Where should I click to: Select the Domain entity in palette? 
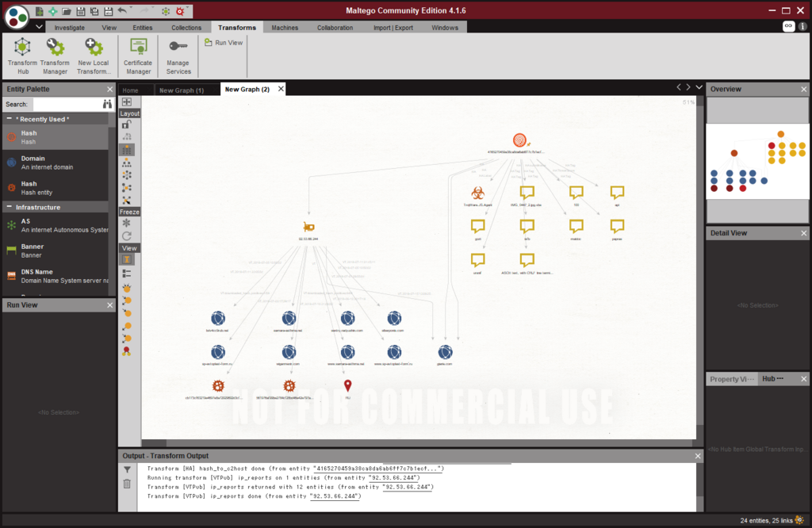56,163
